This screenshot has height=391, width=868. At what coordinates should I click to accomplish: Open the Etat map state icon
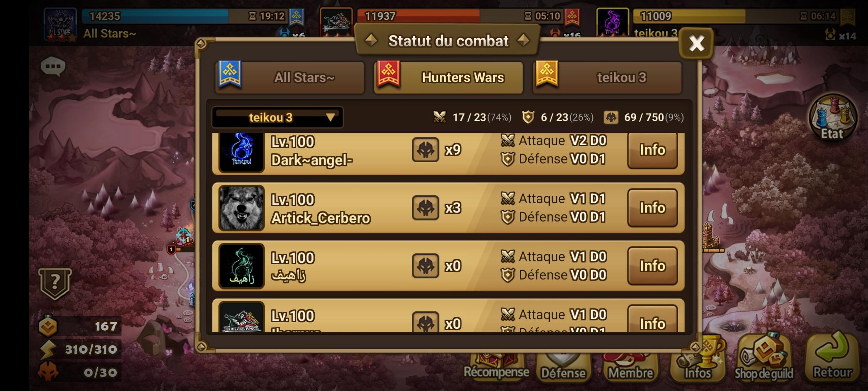833,118
